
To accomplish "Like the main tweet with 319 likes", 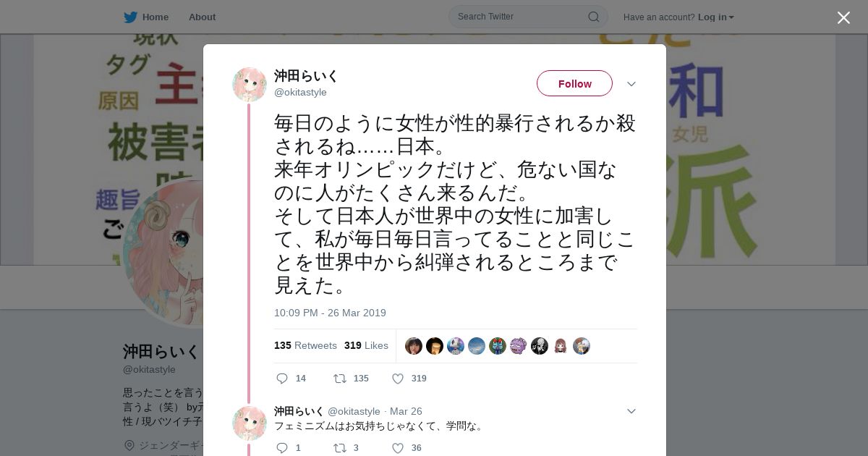I will [398, 379].
